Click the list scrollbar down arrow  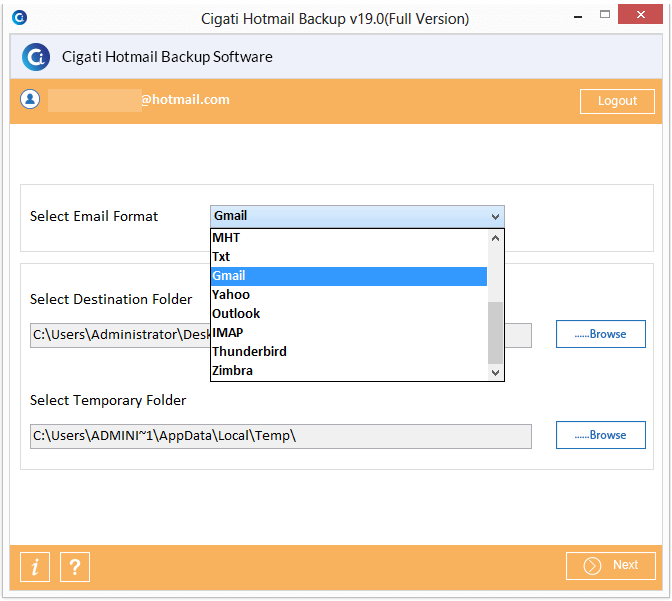(495, 372)
